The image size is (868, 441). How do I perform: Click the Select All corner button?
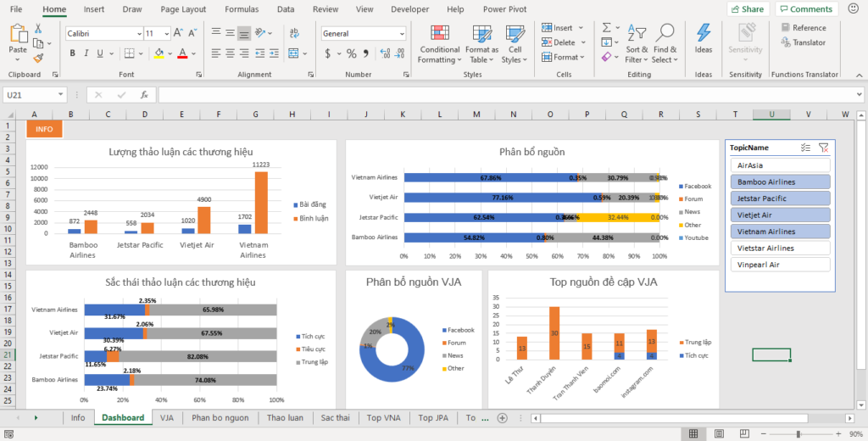click(x=8, y=114)
